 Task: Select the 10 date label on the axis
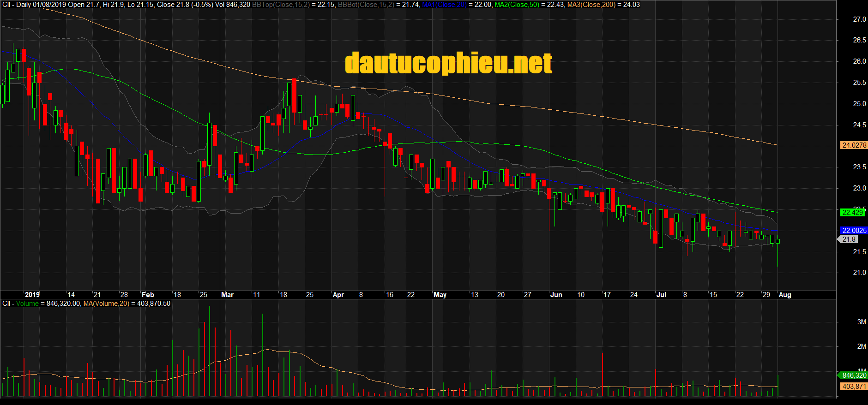[x=581, y=295]
